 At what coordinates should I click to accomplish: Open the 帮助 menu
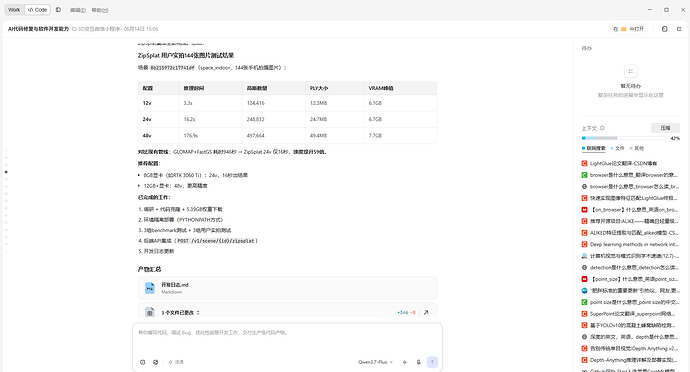click(100, 10)
